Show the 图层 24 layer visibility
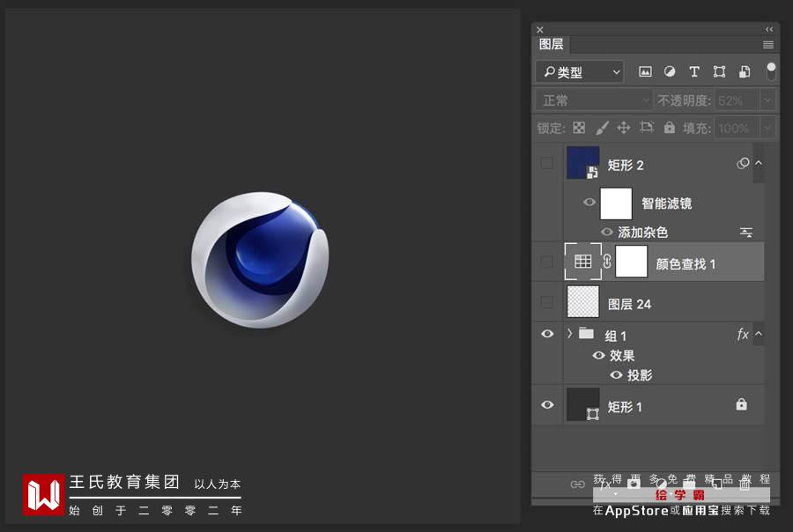Viewport: 793px width, 532px height. coord(546,302)
